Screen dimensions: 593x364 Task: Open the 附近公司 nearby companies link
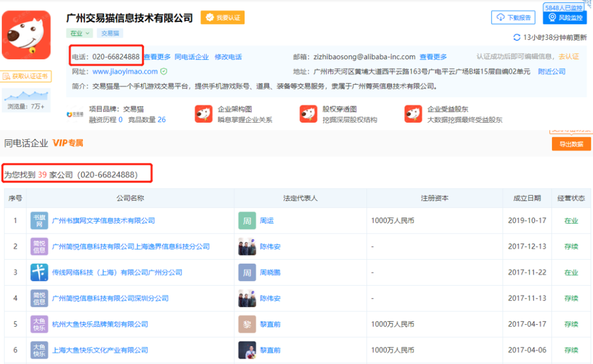pos(551,72)
